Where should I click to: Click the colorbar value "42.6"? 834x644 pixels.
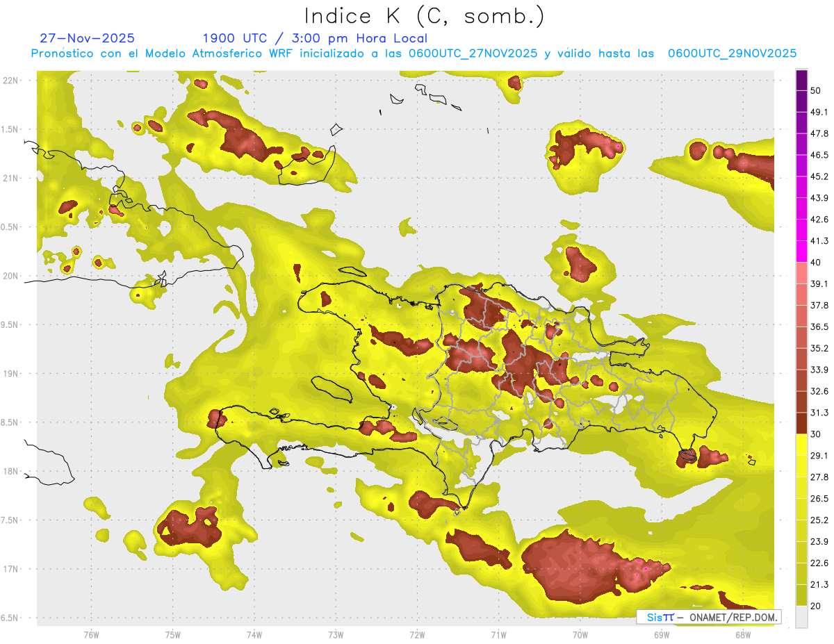click(x=819, y=220)
